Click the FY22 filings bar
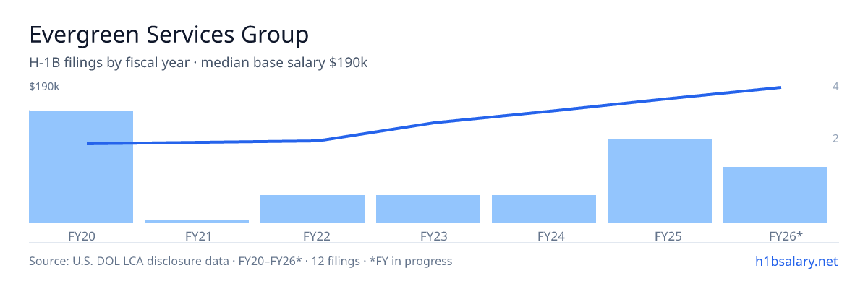This screenshot has height=289, width=868. tap(312, 209)
